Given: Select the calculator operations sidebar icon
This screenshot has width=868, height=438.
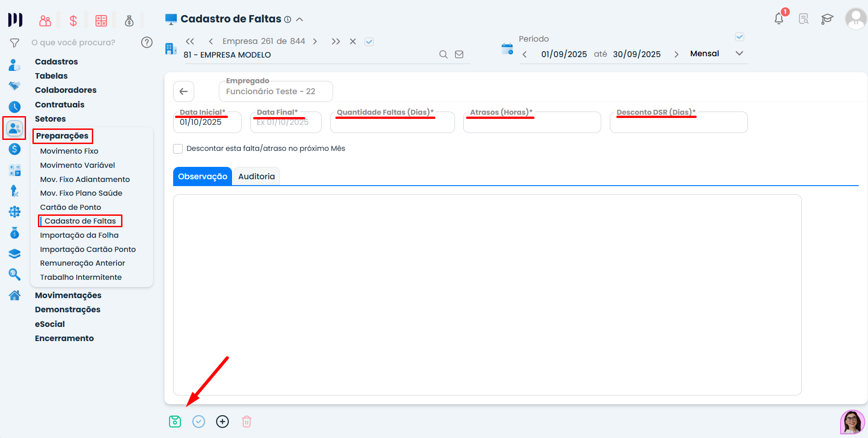Looking at the screenshot, I should (15, 170).
